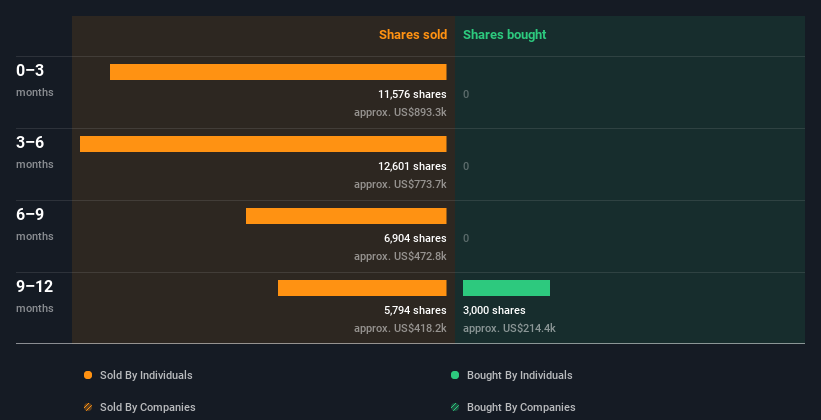
Task: Click the orange Sold By Individuals legend dot
Action: (x=88, y=375)
